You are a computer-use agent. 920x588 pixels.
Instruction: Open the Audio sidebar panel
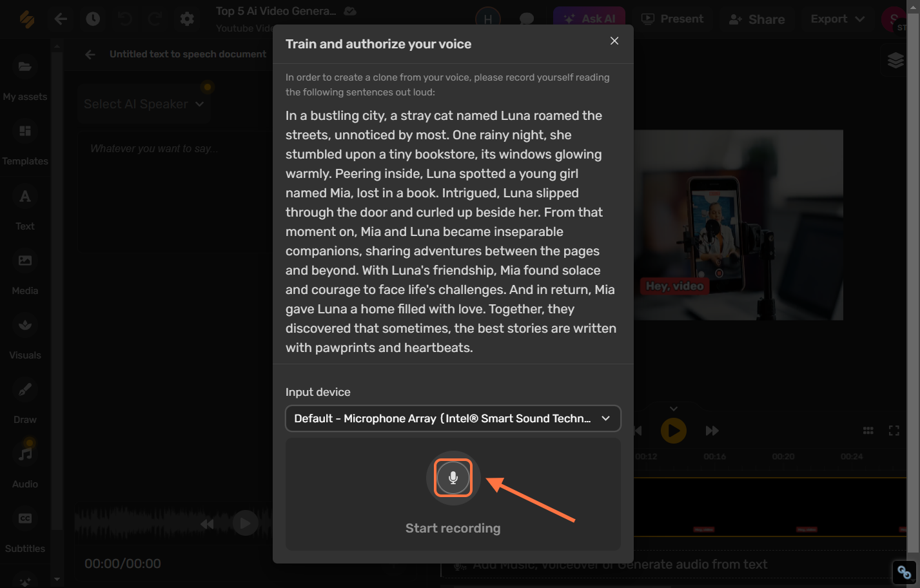tap(25, 467)
